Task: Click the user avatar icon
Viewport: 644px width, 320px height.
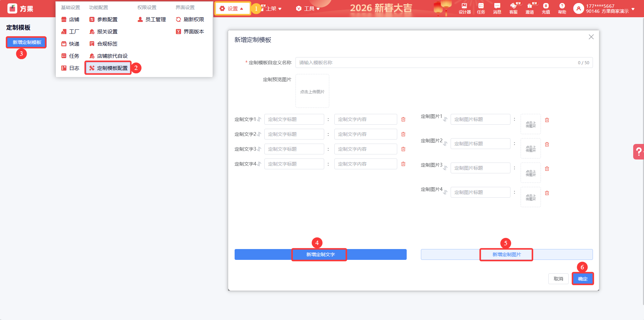Action: (578, 9)
